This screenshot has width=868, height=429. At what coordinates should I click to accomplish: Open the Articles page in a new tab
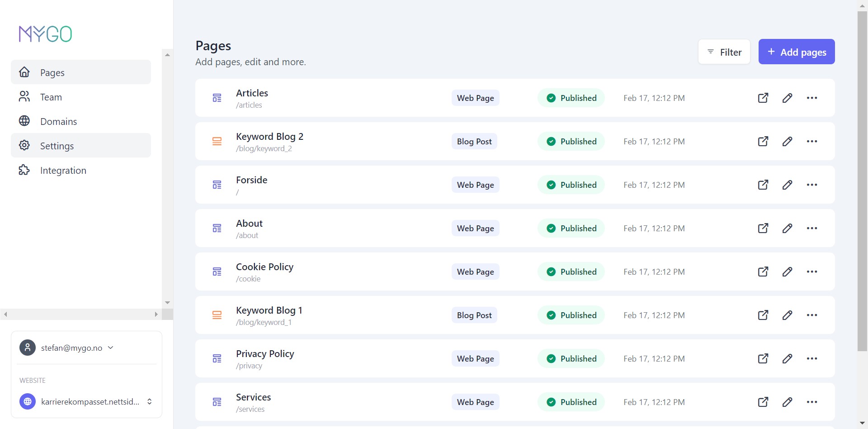point(763,98)
